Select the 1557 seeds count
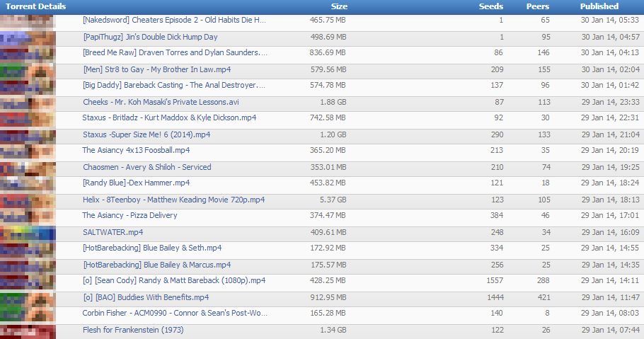 tap(495, 281)
